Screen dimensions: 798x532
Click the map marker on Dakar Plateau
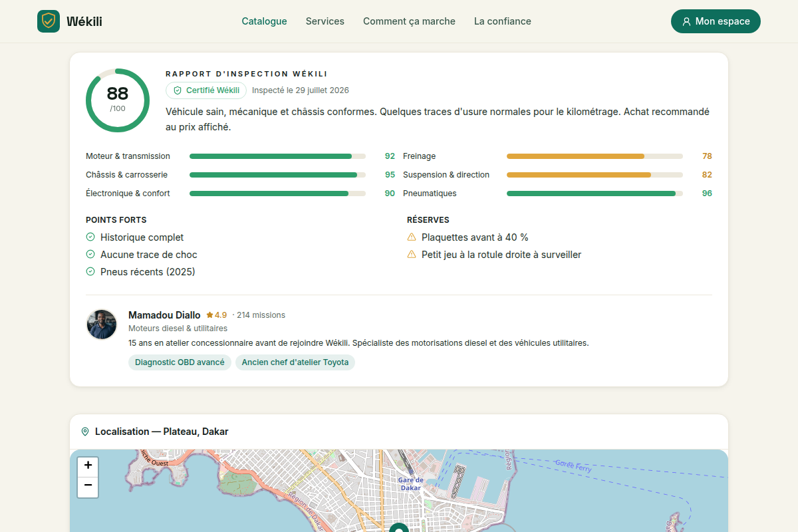click(399, 528)
